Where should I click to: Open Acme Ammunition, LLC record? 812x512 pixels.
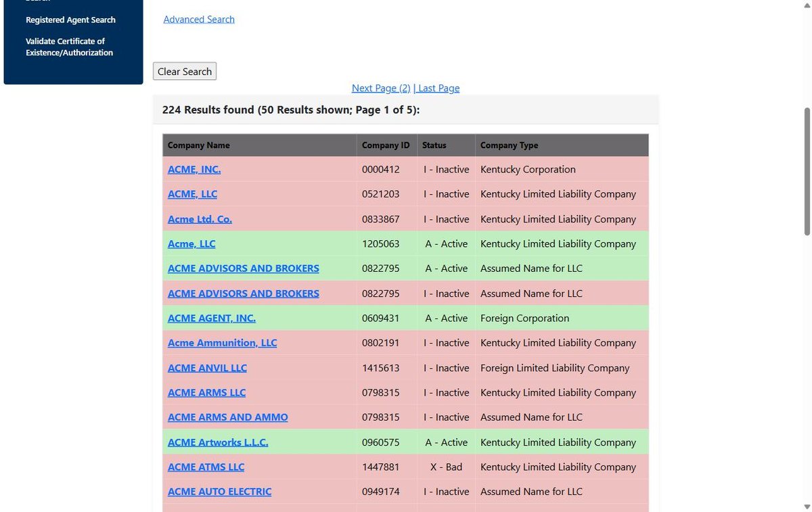tap(223, 343)
